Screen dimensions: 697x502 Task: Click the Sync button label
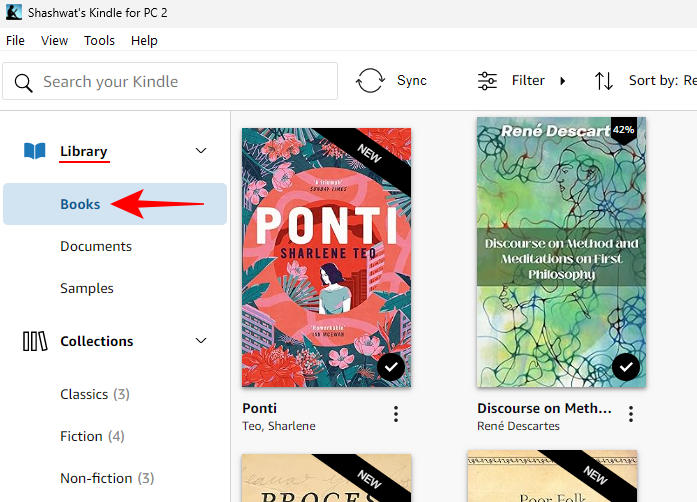click(412, 80)
